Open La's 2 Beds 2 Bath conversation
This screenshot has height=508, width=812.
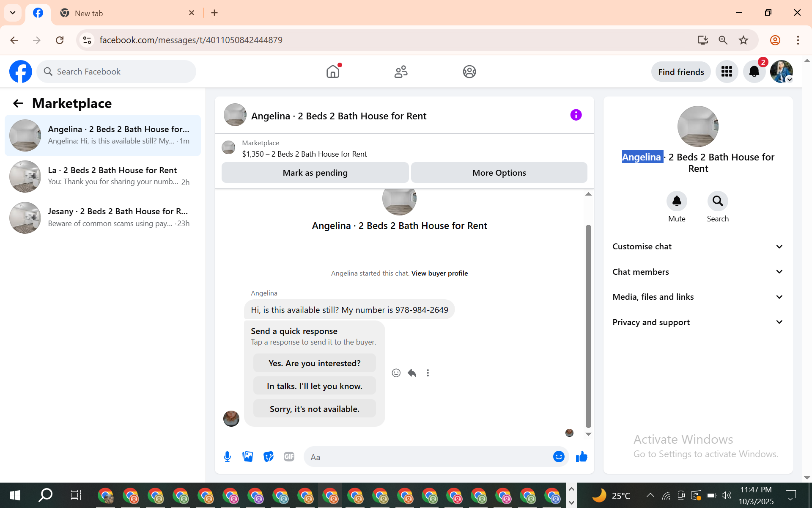coord(103,177)
